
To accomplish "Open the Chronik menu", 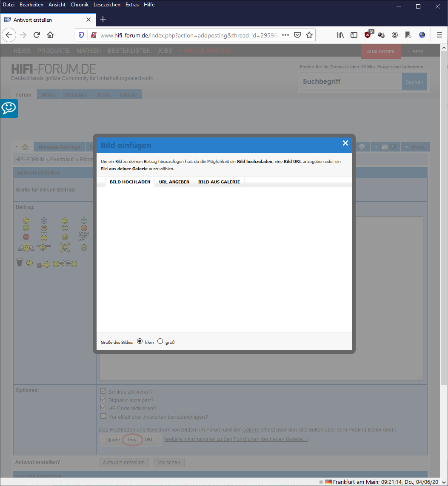I will [x=79, y=5].
